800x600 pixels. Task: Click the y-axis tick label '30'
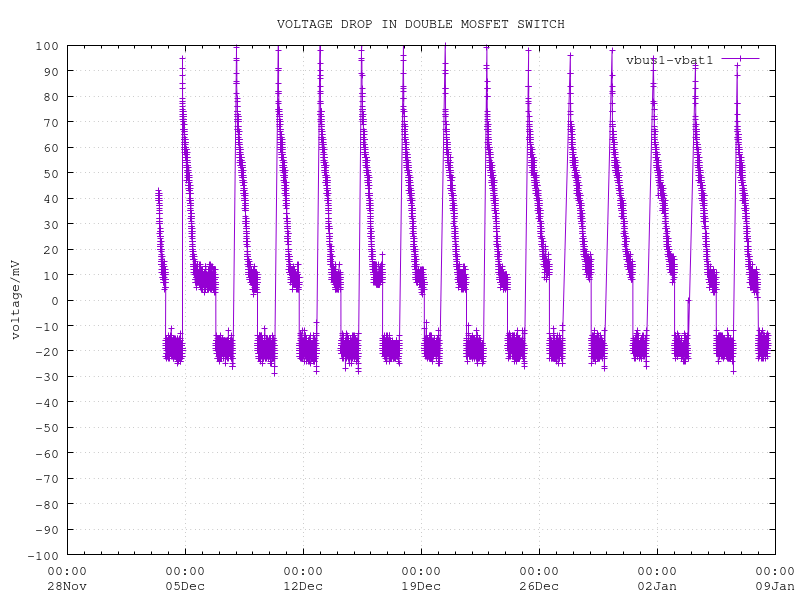tap(51, 224)
